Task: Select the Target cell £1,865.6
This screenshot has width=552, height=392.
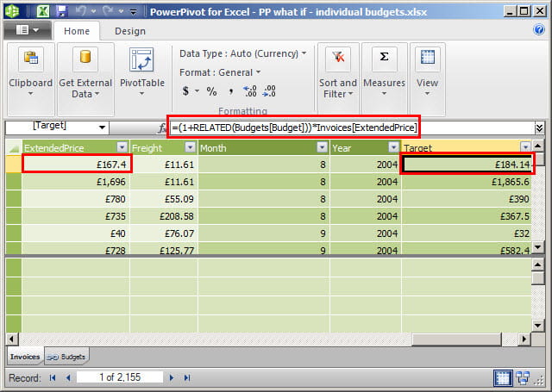Action: [x=467, y=182]
